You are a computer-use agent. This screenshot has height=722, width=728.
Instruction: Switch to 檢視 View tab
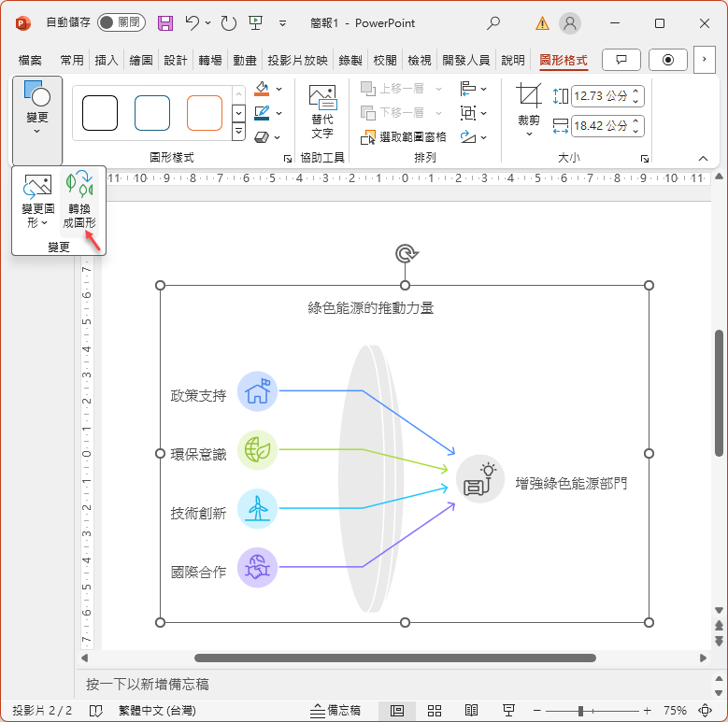[x=420, y=61]
